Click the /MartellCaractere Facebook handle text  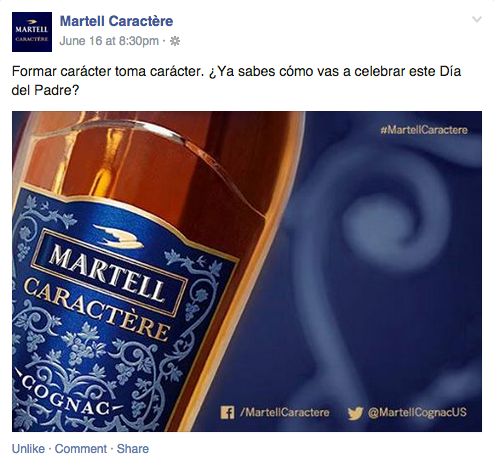tap(285, 413)
